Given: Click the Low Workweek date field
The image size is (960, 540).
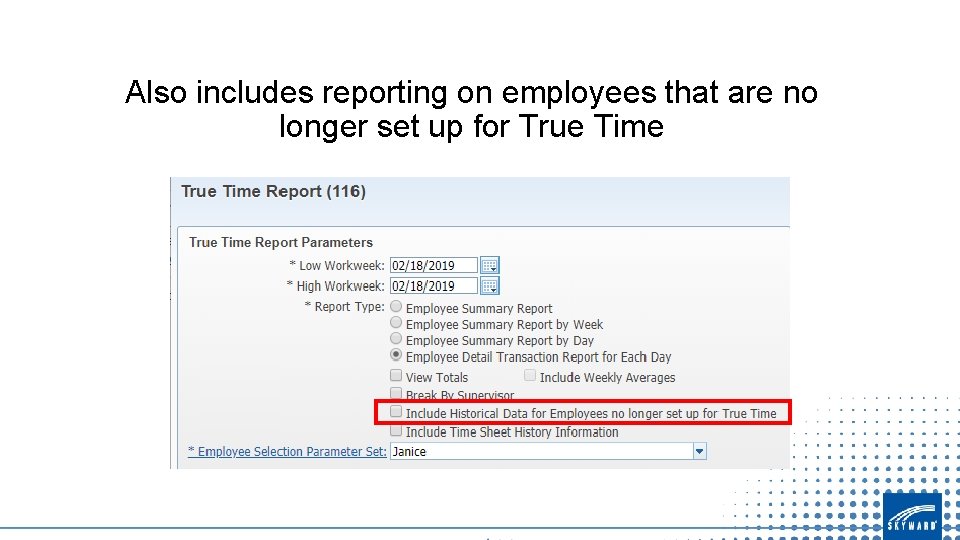Looking at the screenshot, I should [x=433, y=265].
